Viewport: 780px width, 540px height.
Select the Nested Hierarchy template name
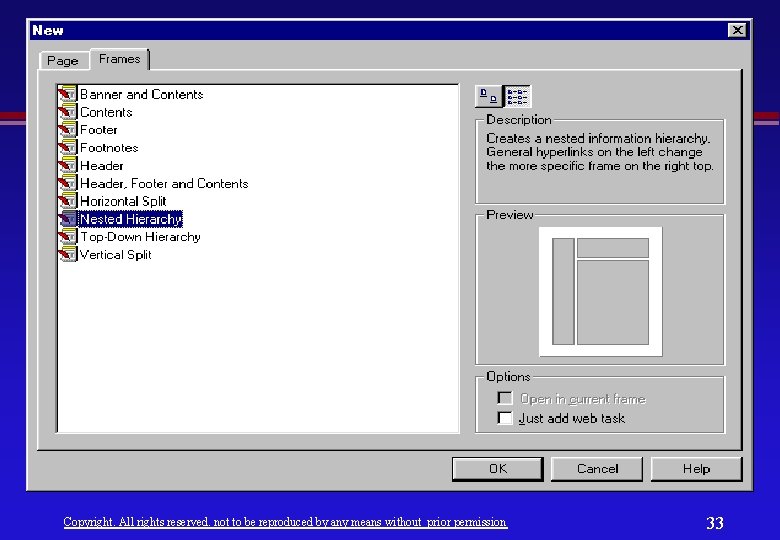tap(131, 219)
